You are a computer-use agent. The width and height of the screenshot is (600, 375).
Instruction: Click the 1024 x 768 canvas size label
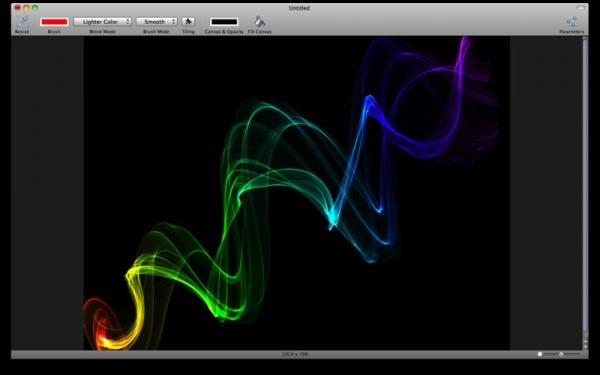coord(295,354)
